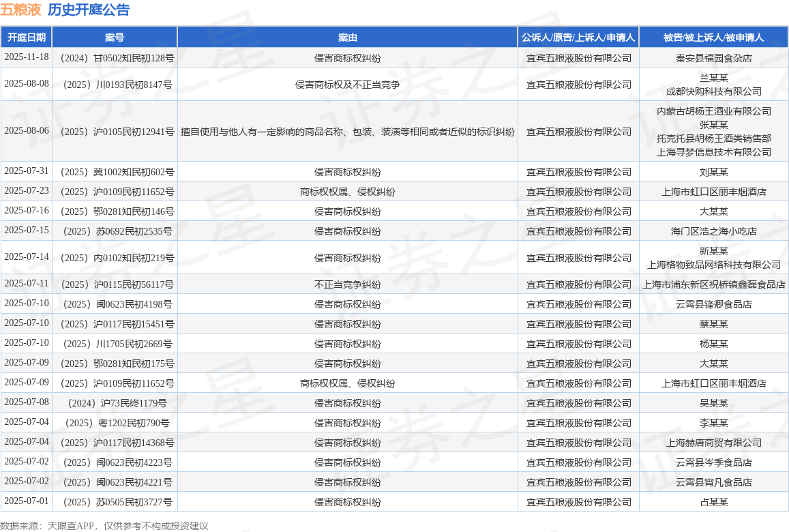This screenshot has width=789, height=532.
Task: Click case number 沪0115民初56117号
Action: (117, 284)
